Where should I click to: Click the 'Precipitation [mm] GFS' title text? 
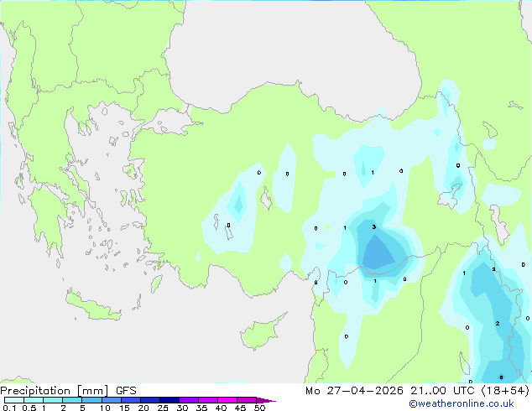click(x=68, y=391)
